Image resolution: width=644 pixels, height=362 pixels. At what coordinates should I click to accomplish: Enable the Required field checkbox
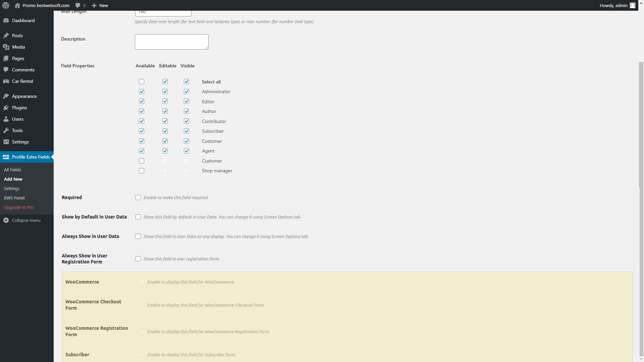138,197
